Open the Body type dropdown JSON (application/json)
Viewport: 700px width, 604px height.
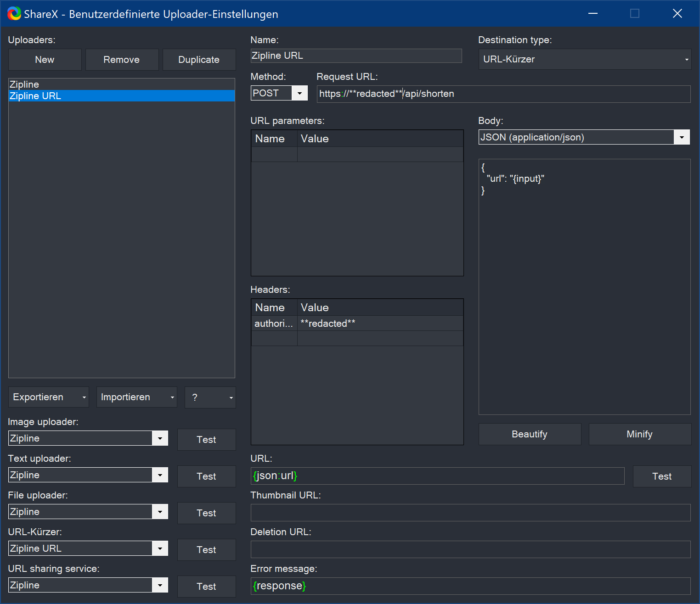(x=682, y=137)
